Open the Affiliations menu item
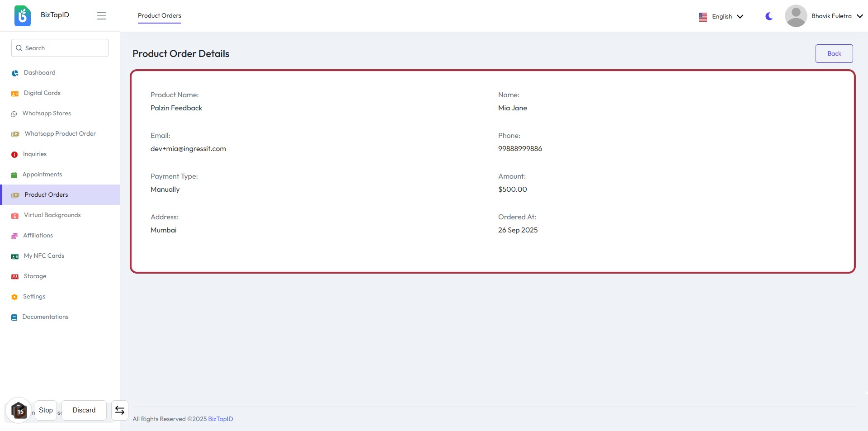Screen dimensions: 868x431 tap(38, 236)
